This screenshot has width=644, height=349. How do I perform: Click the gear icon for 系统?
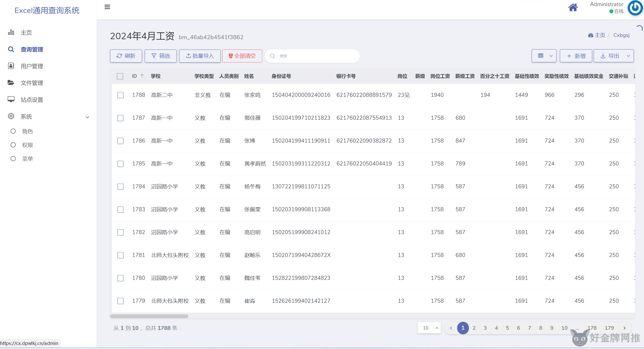(x=11, y=116)
